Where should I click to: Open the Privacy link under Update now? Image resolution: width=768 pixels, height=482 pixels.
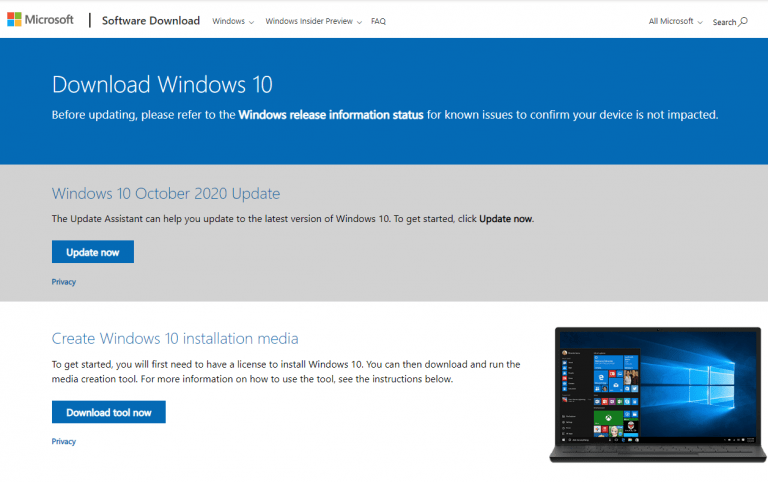click(x=64, y=282)
